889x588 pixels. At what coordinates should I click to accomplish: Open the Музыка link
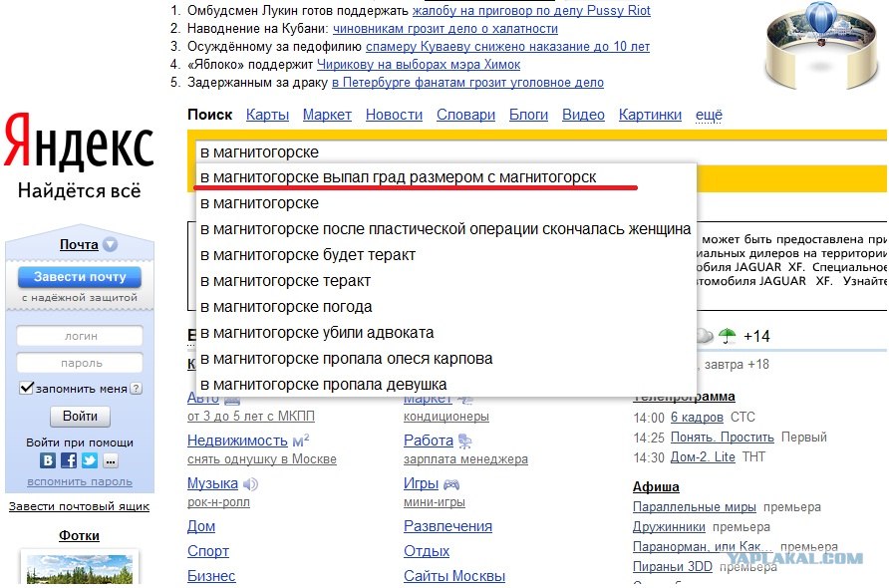click(212, 483)
